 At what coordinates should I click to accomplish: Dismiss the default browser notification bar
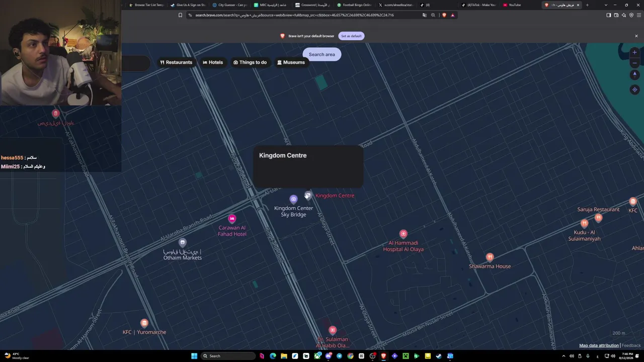coord(636,36)
